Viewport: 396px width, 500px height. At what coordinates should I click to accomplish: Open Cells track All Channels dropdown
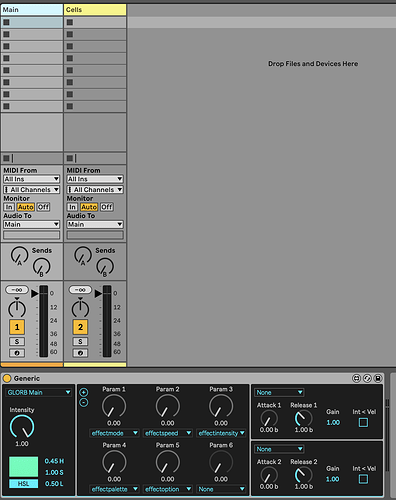(x=95, y=190)
